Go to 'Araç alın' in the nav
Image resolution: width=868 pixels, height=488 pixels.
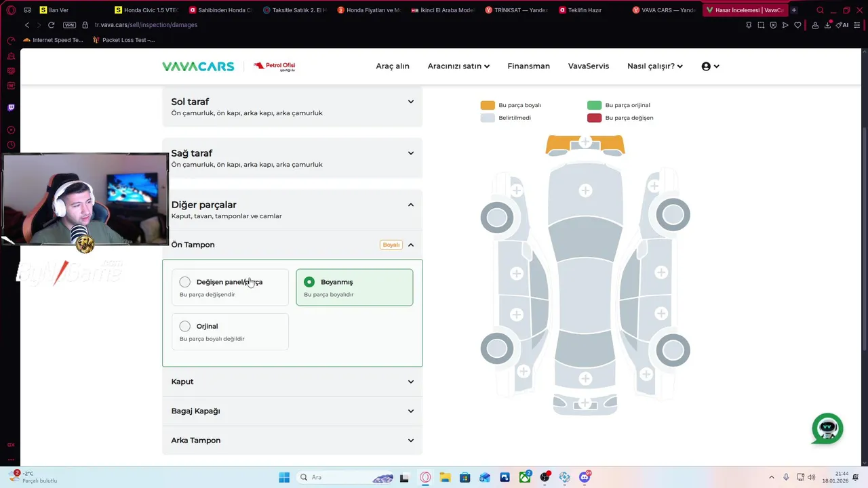393,66
